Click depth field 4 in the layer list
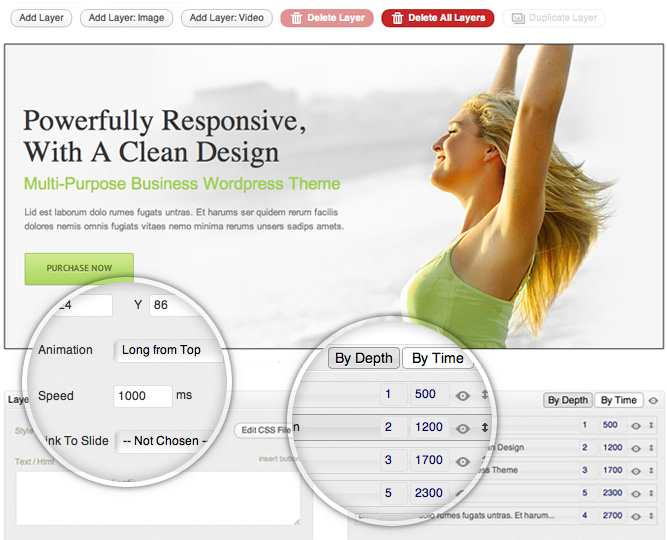This screenshot has height=540, width=667. 585,516
